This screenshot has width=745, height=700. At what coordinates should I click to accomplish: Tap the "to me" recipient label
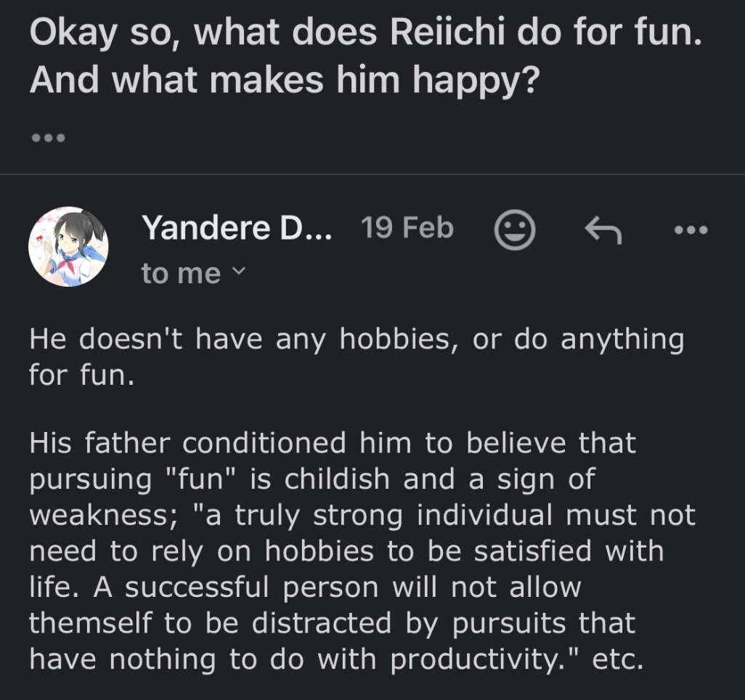(181, 274)
